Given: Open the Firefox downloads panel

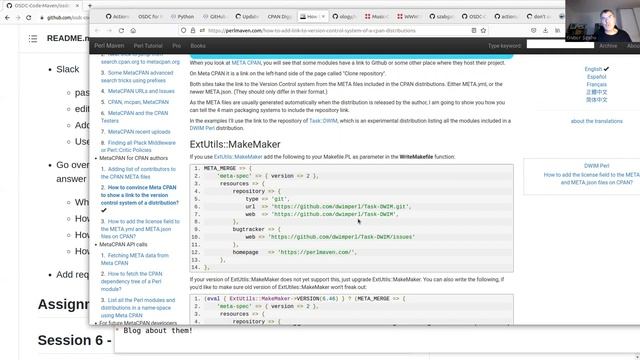Looking at the screenshot, I should point(545,31).
